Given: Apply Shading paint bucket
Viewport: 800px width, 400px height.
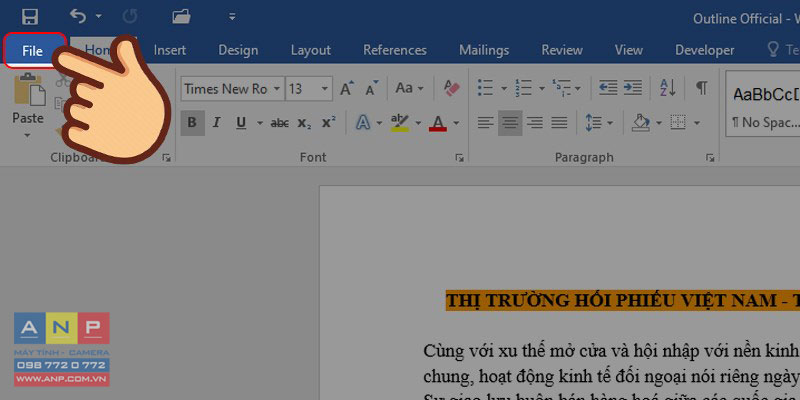Looking at the screenshot, I should pos(642,122).
